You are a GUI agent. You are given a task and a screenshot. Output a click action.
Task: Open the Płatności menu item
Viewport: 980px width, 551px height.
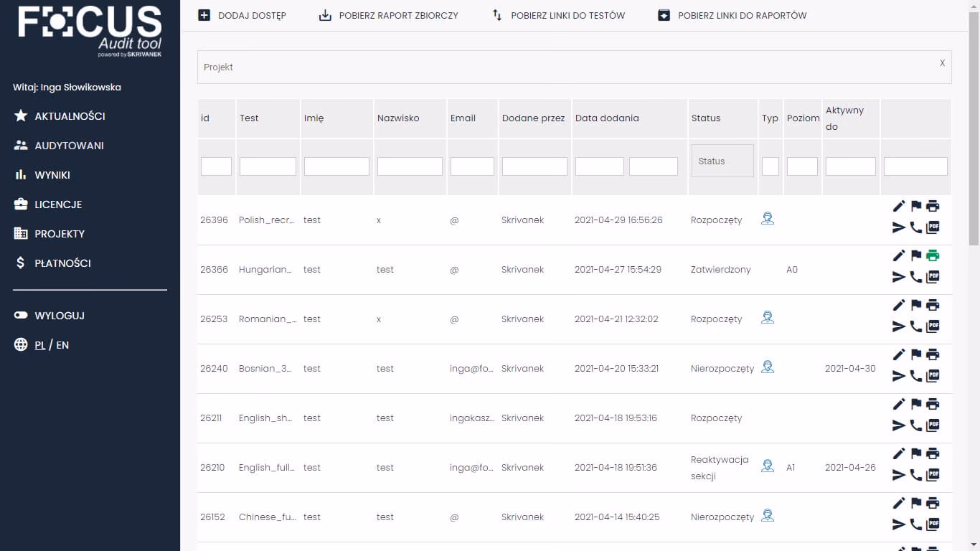62,263
